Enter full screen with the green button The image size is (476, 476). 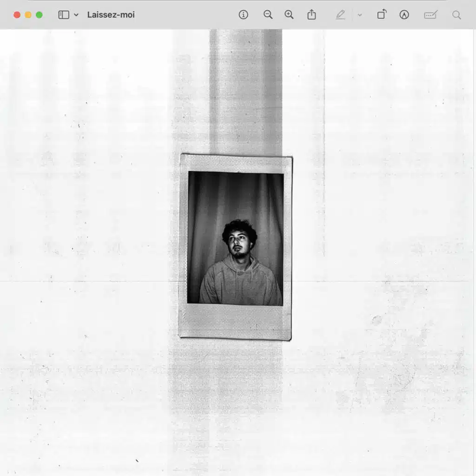point(39,15)
